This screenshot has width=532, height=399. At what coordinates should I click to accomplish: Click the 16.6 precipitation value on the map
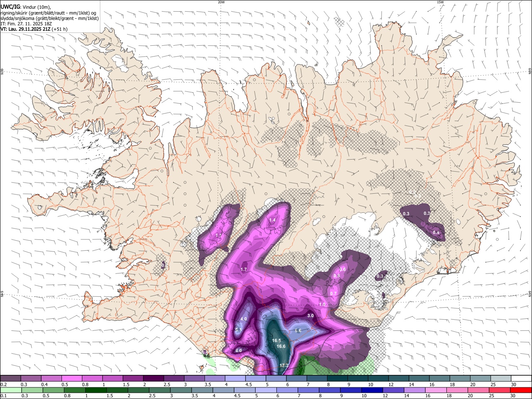tap(281, 346)
